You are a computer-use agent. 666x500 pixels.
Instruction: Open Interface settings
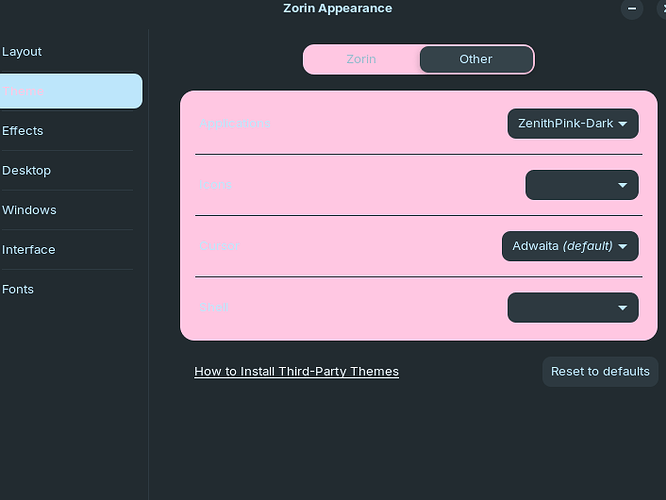68,249
